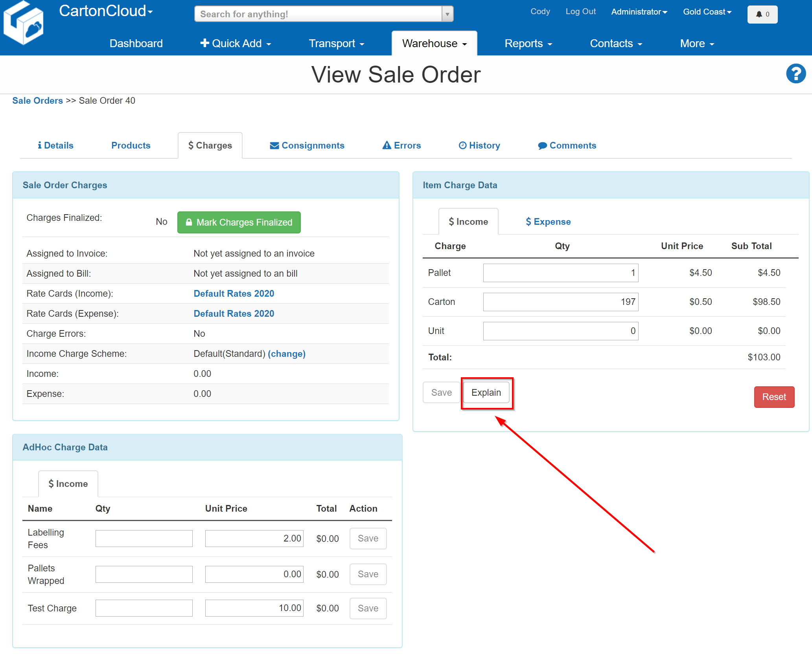This screenshot has height=659, width=812.
Task: Click the dollar icon on the Charges tab
Action: (x=191, y=145)
